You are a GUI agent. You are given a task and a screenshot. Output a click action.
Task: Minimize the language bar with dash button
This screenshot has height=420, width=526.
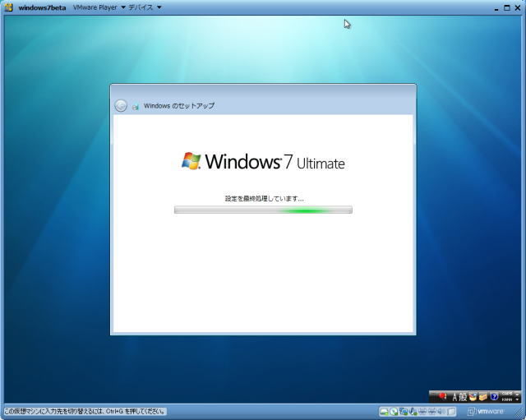517,395
